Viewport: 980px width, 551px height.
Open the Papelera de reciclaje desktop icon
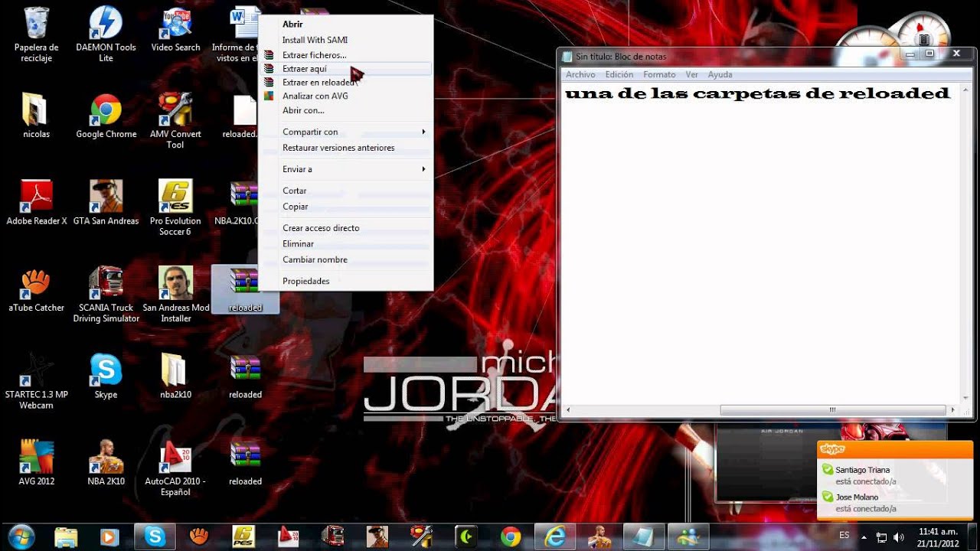[x=36, y=34]
